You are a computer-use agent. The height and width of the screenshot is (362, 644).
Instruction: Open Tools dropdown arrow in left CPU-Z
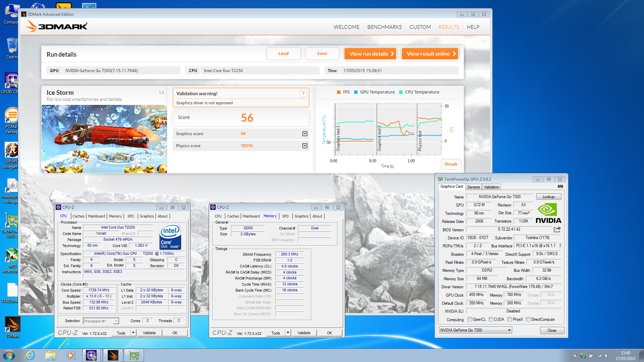tap(133, 333)
